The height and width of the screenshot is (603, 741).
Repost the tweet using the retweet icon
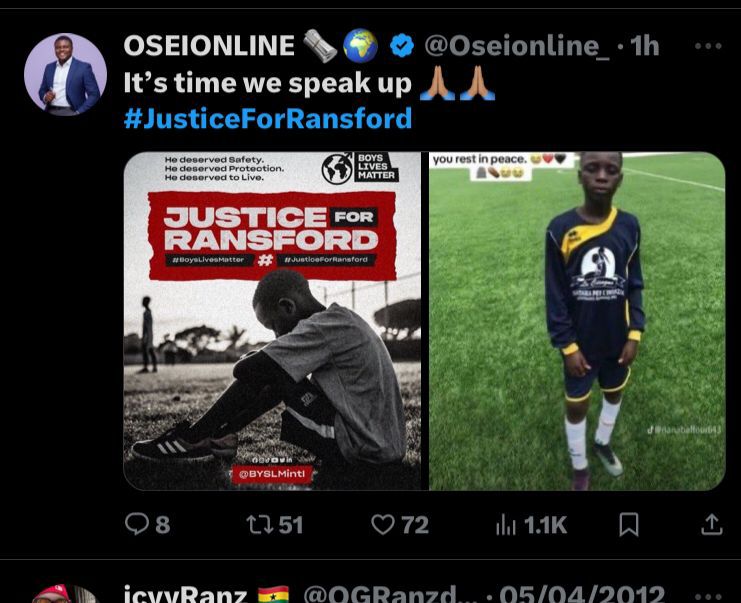click(259, 525)
